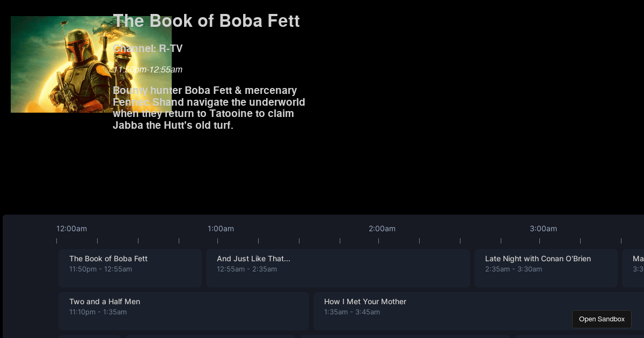Select the And Just Like That... program
The width and height of the screenshot is (644, 338).
point(338,268)
